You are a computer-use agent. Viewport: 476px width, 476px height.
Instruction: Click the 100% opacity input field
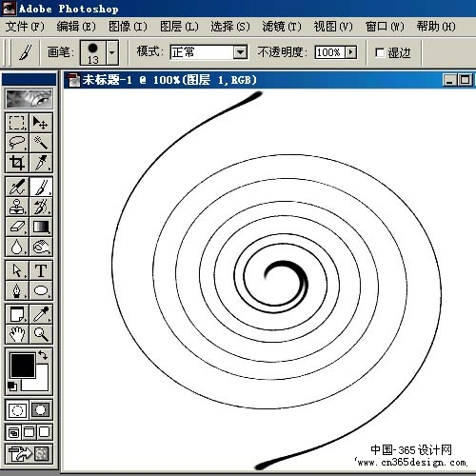pyautogui.click(x=330, y=52)
